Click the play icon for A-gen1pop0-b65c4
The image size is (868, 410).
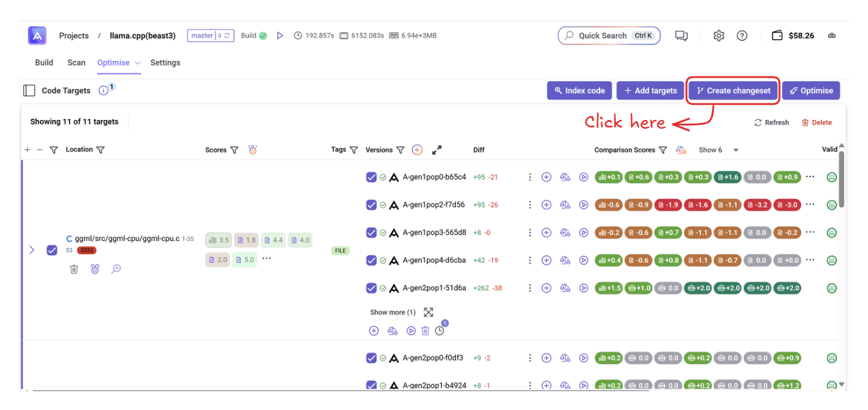pyautogui.click(x=583, y=177)
